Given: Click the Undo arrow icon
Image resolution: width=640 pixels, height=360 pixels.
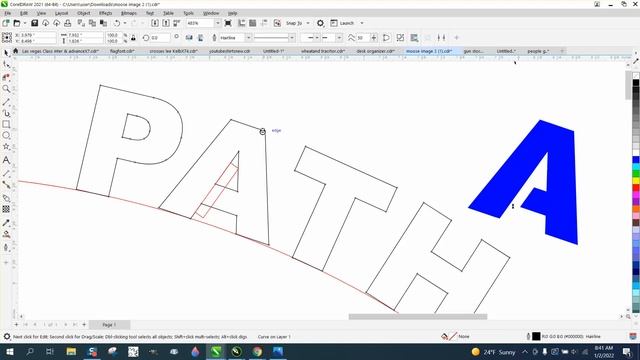Looking at the screenshot, I should [x=117, y=23].
